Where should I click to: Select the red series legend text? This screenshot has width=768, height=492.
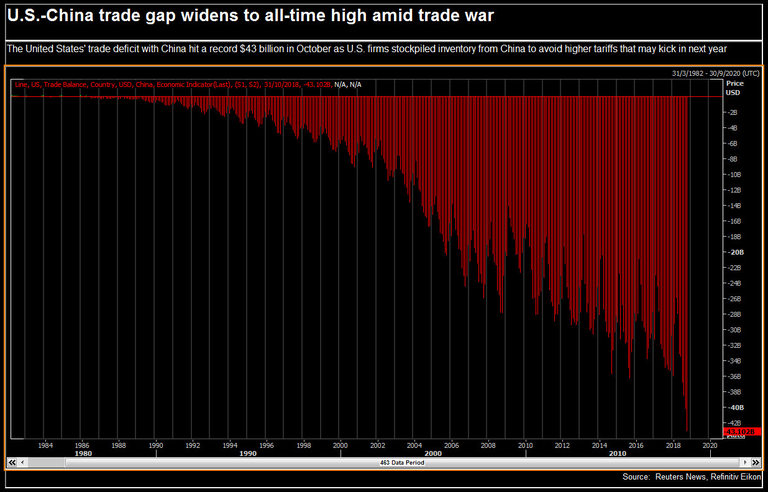point(170,85)
